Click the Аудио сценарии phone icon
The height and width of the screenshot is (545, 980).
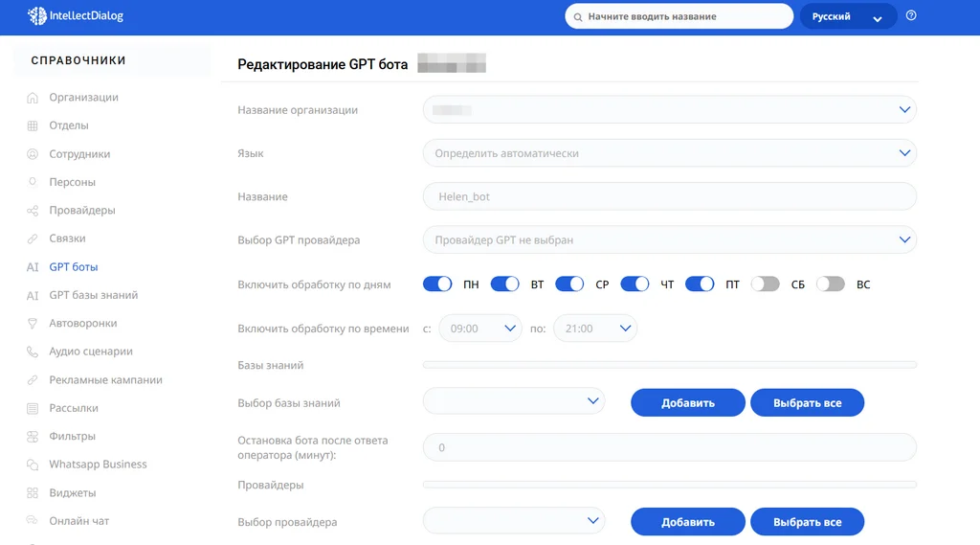coord(33,352)
